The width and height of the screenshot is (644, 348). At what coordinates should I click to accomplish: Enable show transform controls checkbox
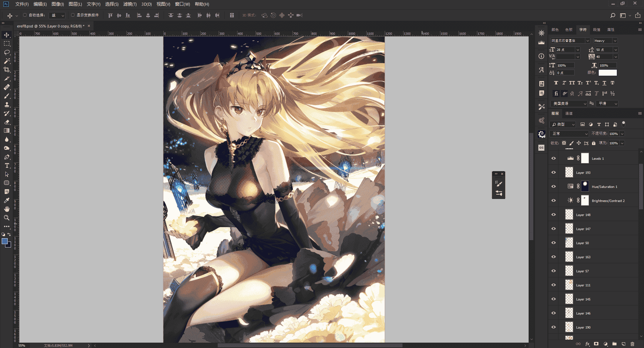tap(73, 15)
